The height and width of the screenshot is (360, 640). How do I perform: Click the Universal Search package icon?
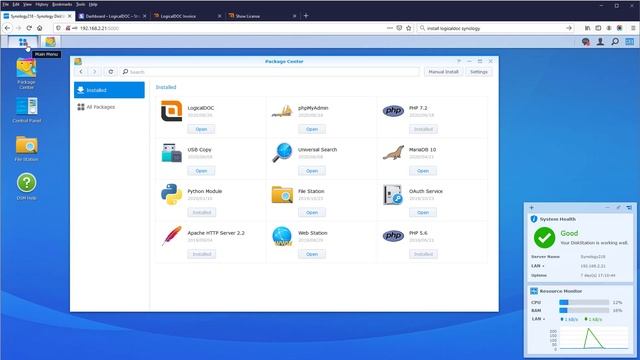point(282,153)
